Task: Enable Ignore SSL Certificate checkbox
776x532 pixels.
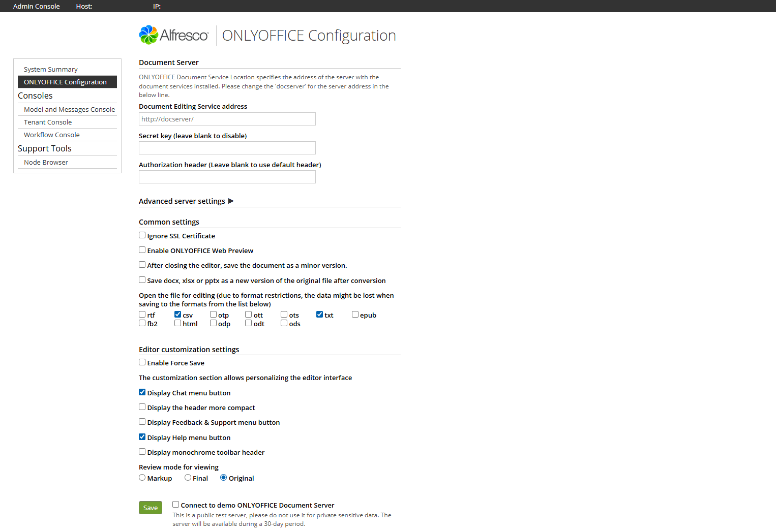Action: click(x=142, y=235)
